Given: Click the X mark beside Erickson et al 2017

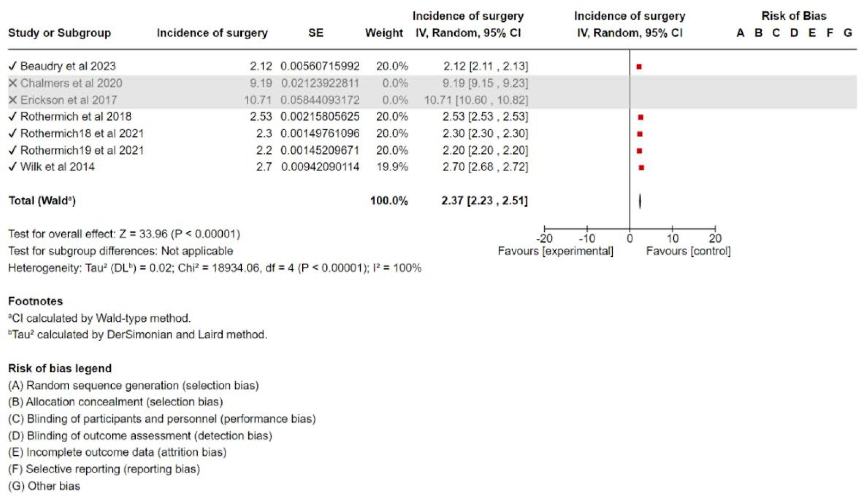Looking at the screenshot, I should 12,100.
